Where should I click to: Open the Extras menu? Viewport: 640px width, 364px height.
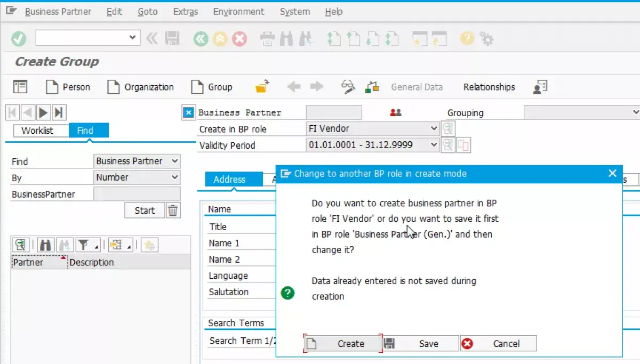pos(186,12)
